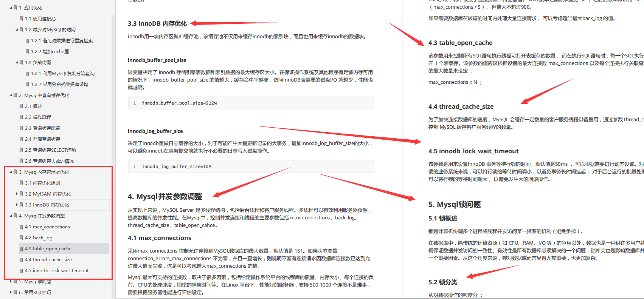This screenshot has width=644, height=299.
Task: Click bookmark icon beside '2.6 查询缓存失效的情况'
Action: click(x=21, y=161)
